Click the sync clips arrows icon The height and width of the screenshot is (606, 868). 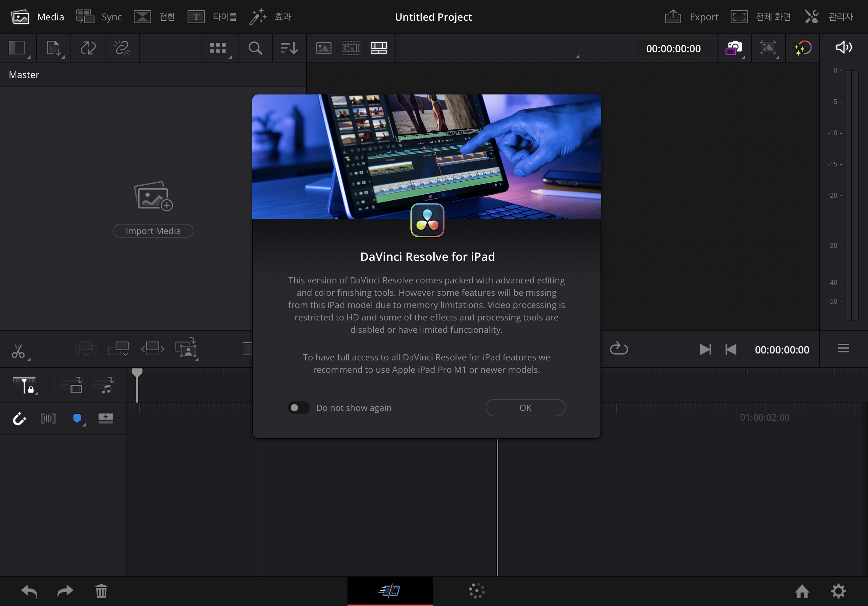(x=88, y=48)
